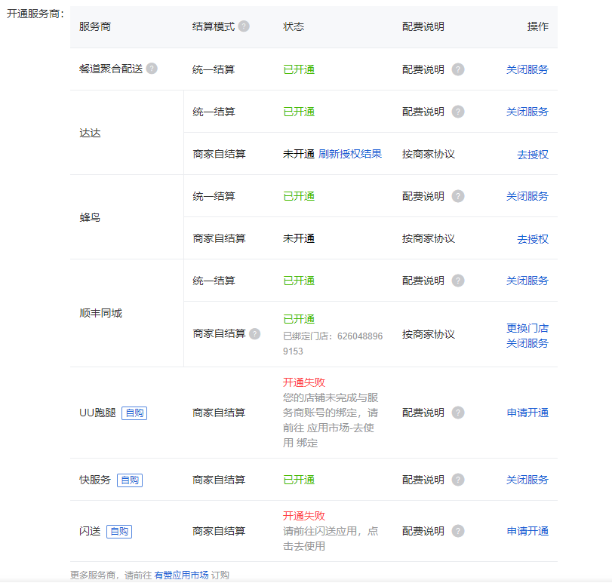
Task: Close service for 餐道聚合配送
Action: [x=527, y=69]
